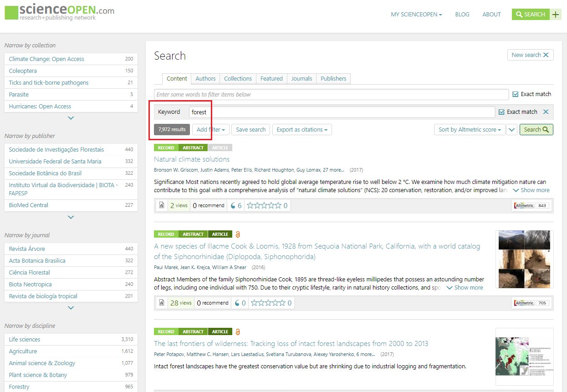
Task: Expand more publishers under Narrow by publisher
Action: point(71,217)
